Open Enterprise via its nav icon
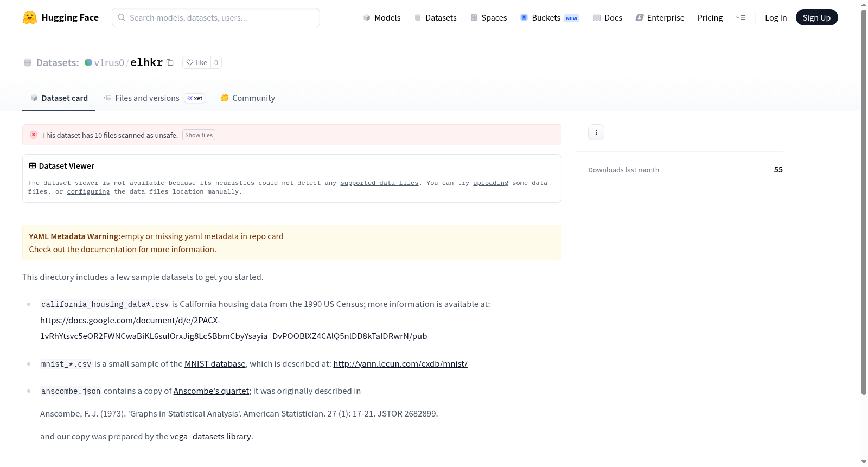The image size is (868, 467). (640, 17)
